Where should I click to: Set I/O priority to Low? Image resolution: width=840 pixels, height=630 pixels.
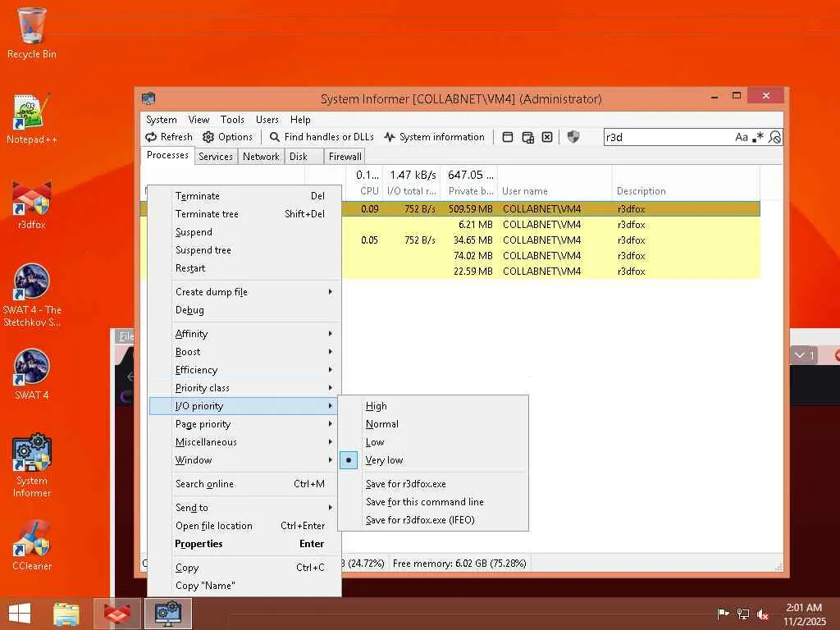[x=433, y=442]
